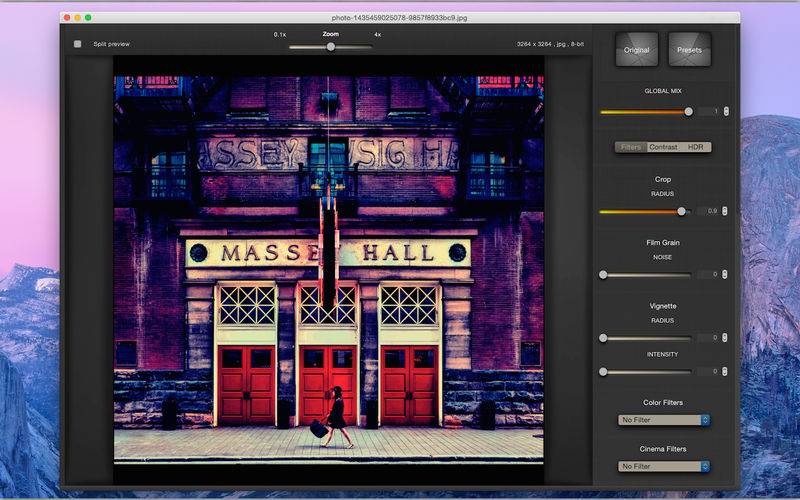Click the image info text 3264 x 3264
This screenshot has width=800, height=500.
(550, 44)
